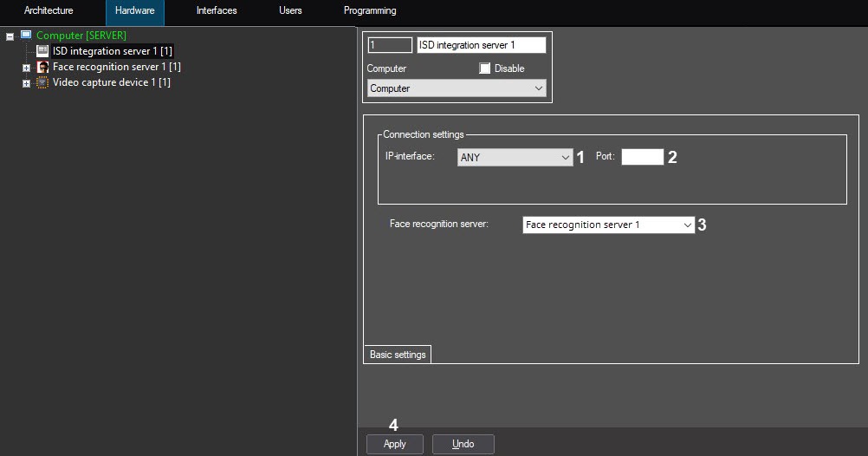Image resolution: width=868 pixels, height=456 pixels.
Task: Click the Video capture device icon
Action: [x=43, y=82]
